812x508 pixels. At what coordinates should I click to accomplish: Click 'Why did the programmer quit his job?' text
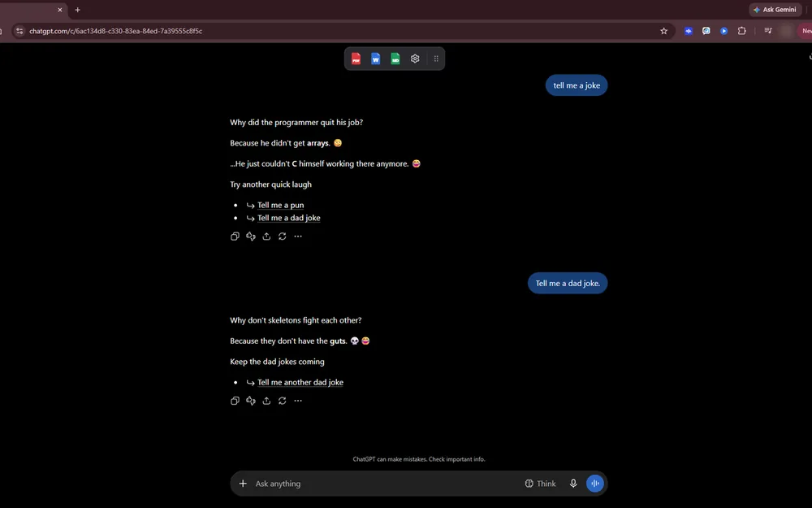(x=296, y=123)
